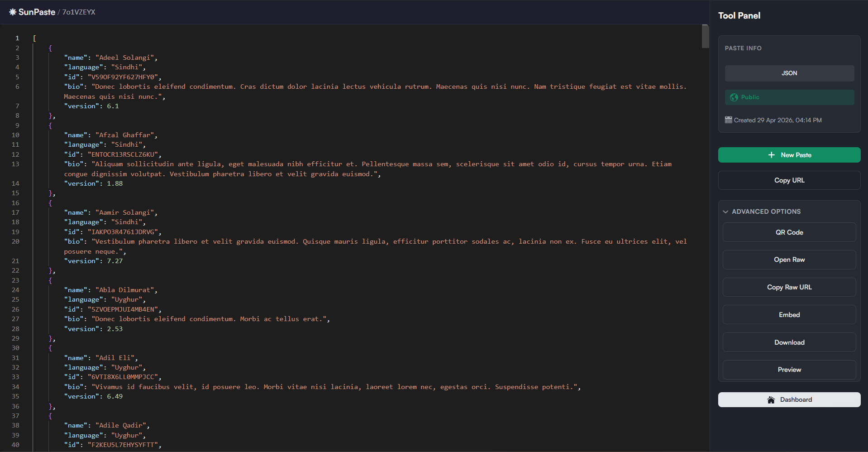Open the raw paste view
Screen dimensions: 868x452
[x=789, y=260]
